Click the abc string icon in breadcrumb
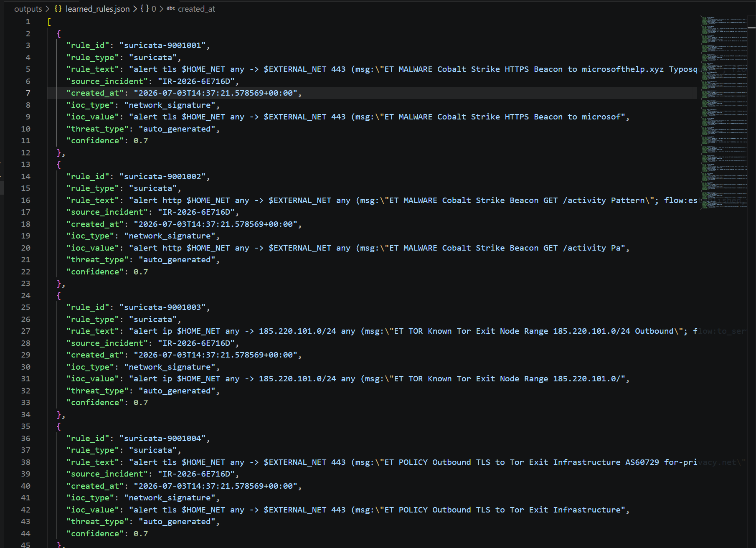The height and width of the screenshot is (548, 756). click(x=171, y=8)
